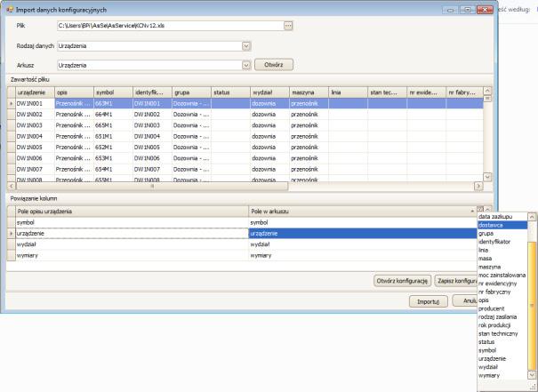Click into the Plik path field
The height and width of the screenshot is (392, 538).
point(170,26)
